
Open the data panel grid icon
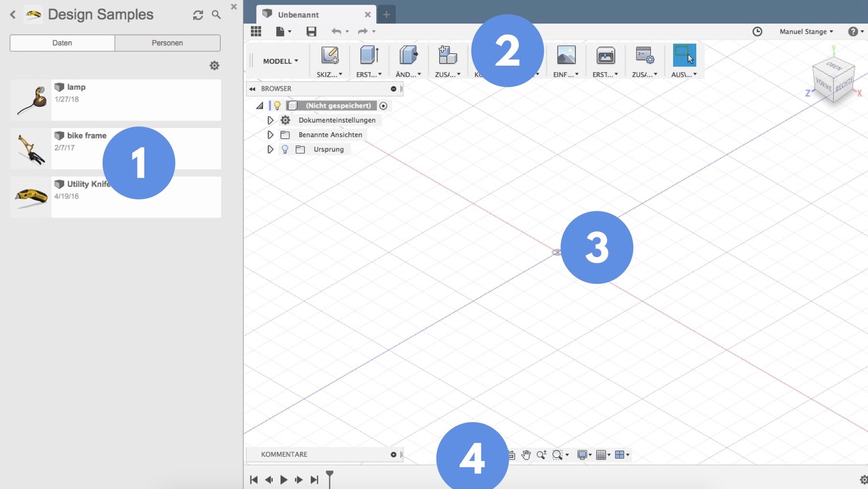point(256,31)
